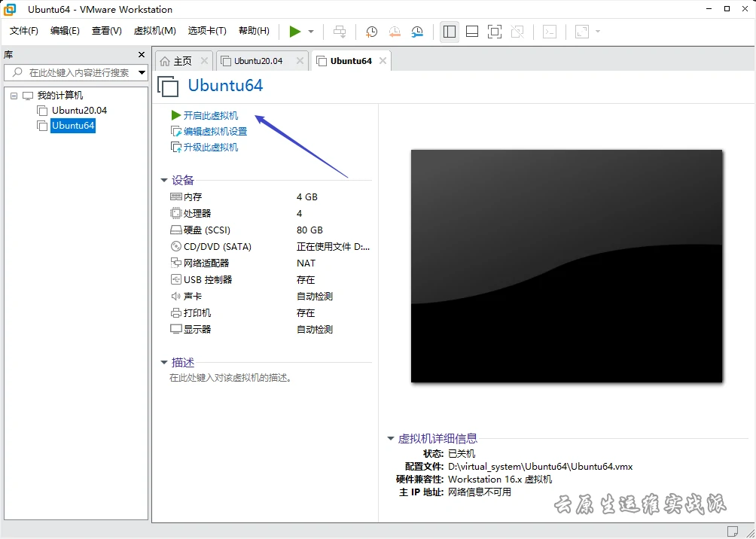Click the green power-on play toolbar button
The width and height of the screenshot is (756, 539).
coord(294,32)
